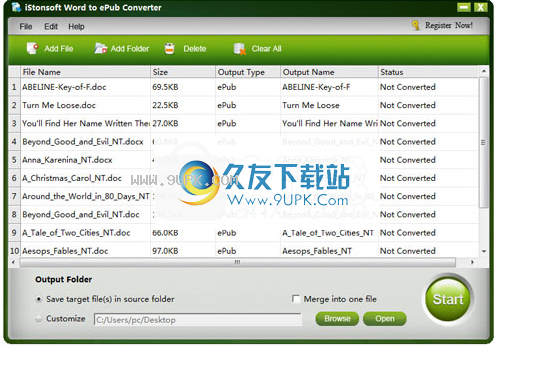Click the vertical scrollbar up arrow

tap(483, 71)
